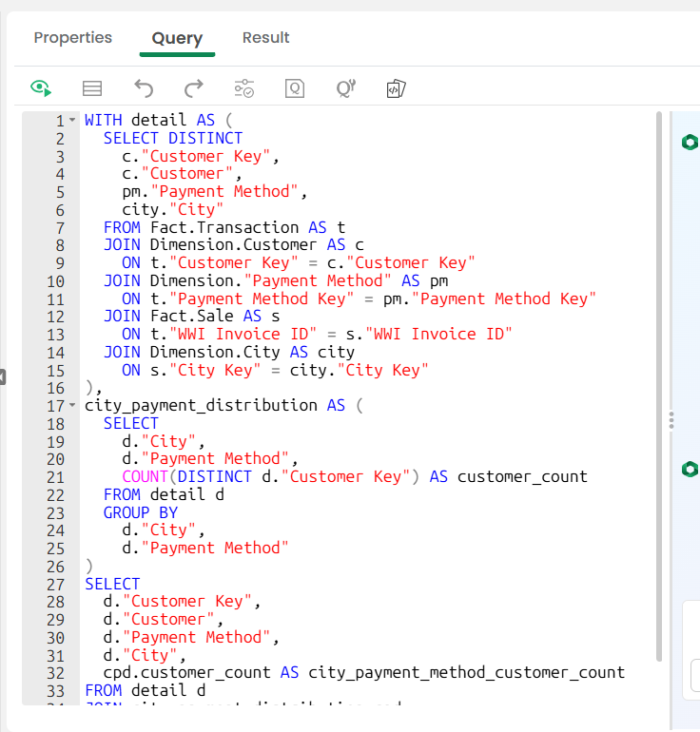Open the Result tab
Image resolution: width=700 pixels, height=732 pixels.
point(265,37)
